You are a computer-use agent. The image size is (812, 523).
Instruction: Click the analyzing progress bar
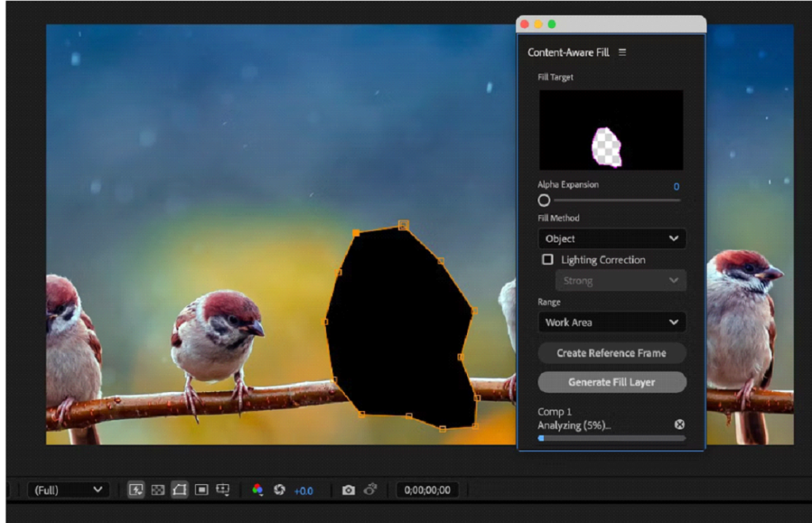(x=612, y=438)
